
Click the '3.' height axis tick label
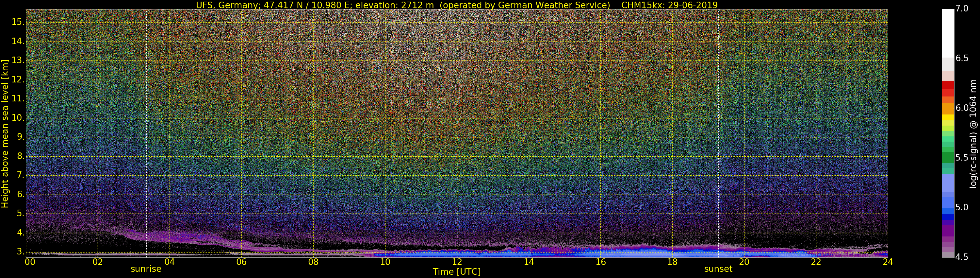21,252
